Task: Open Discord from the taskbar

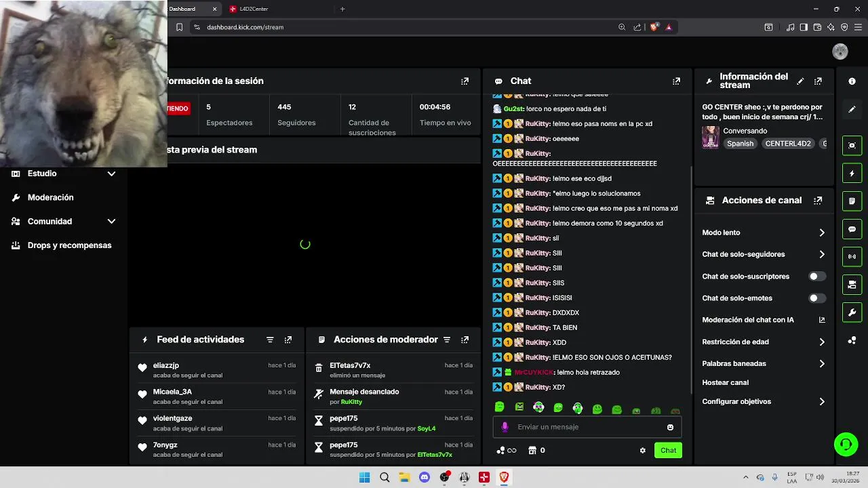Action: pos(425,477)
